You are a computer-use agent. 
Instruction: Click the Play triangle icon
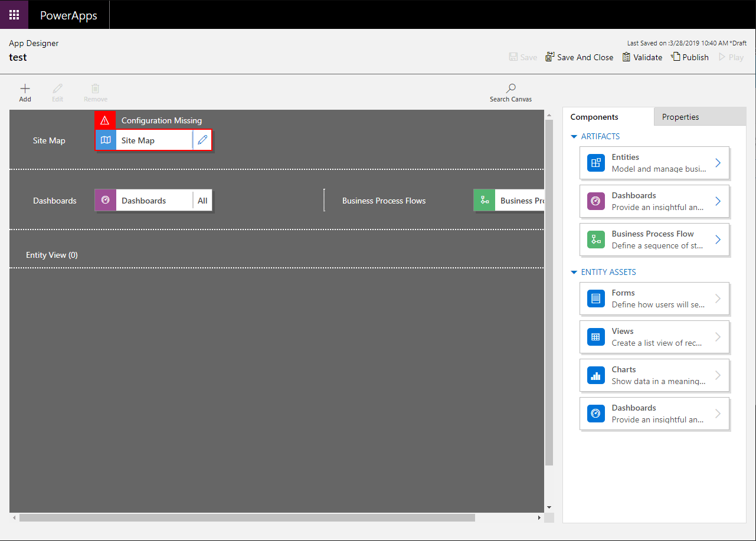point(722,57)
